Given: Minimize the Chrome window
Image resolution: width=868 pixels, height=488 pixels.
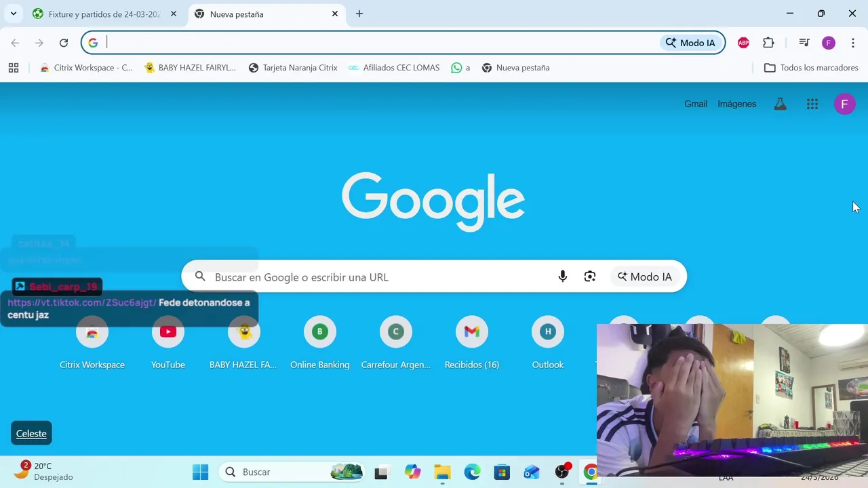Looking at the screenshot, I should click(x=790, y=14).
